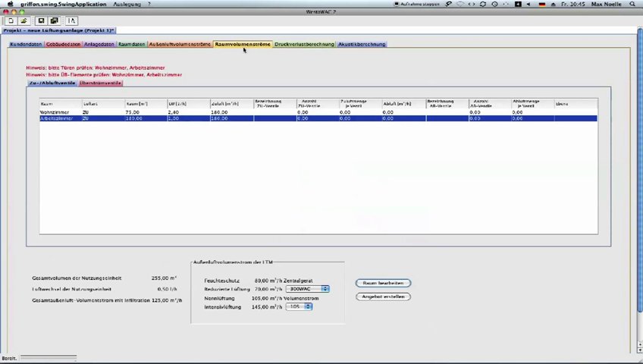Switch to the Druckverlustberechnung tab
This screenshot has width=643, height=364.
pos(304,44)
